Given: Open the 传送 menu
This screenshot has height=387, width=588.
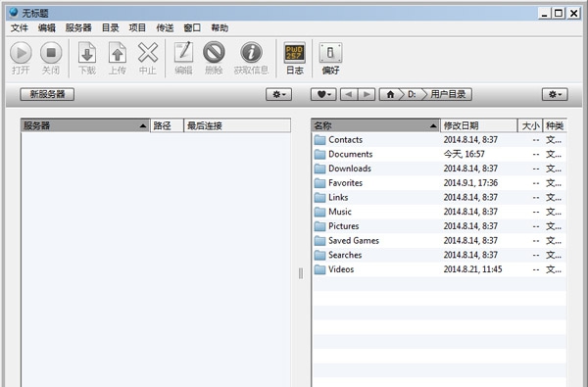Looking at the screenshot, I should 165,28.
